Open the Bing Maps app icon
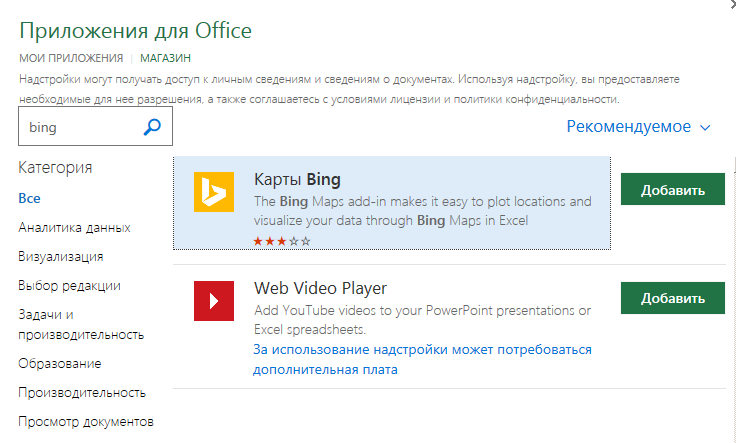 pos(214,192)
